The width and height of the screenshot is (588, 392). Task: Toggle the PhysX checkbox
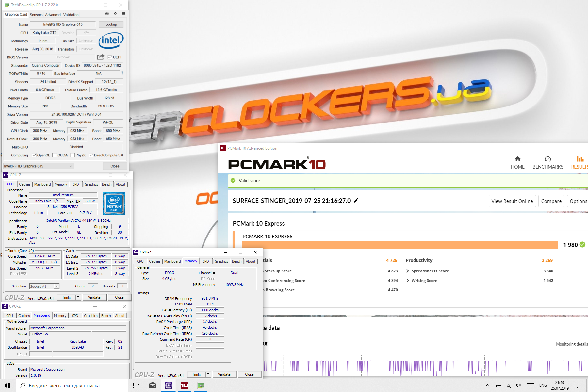click(73, 155)
